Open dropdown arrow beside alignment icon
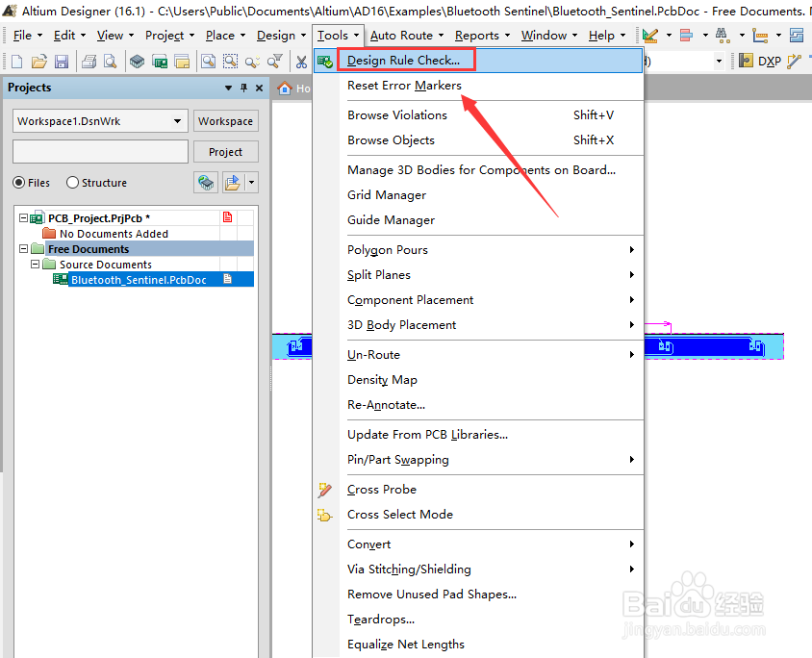The image size is (812, 658). (705, 36)
